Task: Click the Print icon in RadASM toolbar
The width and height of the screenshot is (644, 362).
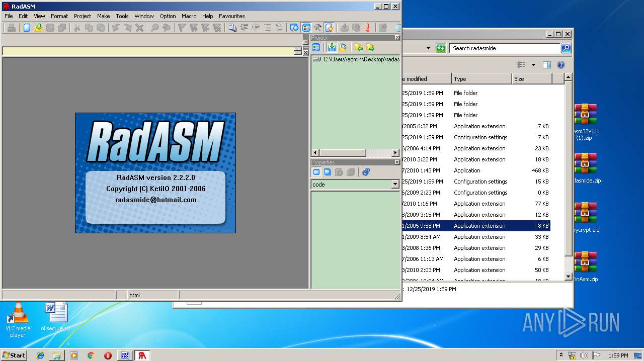Action: point(11,28)
